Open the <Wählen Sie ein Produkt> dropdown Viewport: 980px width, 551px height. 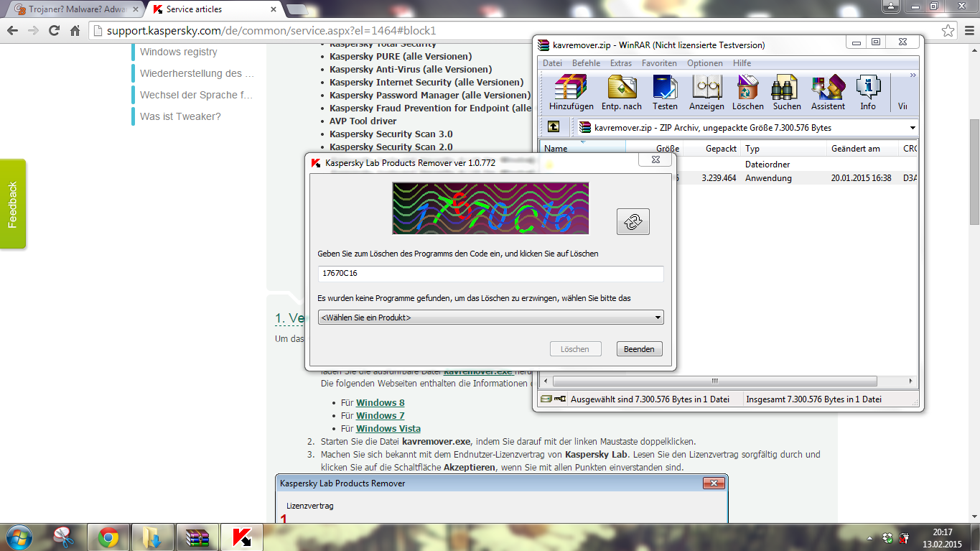(490, 317)
